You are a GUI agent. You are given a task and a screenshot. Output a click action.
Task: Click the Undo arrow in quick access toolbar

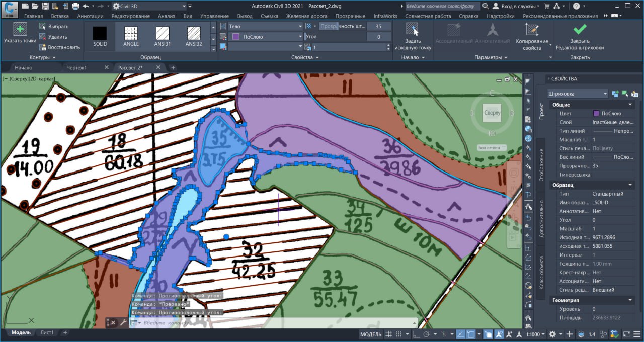86,6
